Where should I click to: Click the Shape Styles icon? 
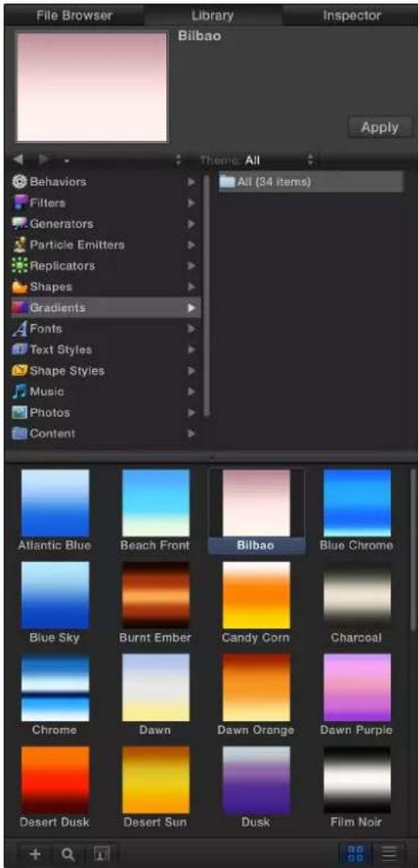point(20,371)
